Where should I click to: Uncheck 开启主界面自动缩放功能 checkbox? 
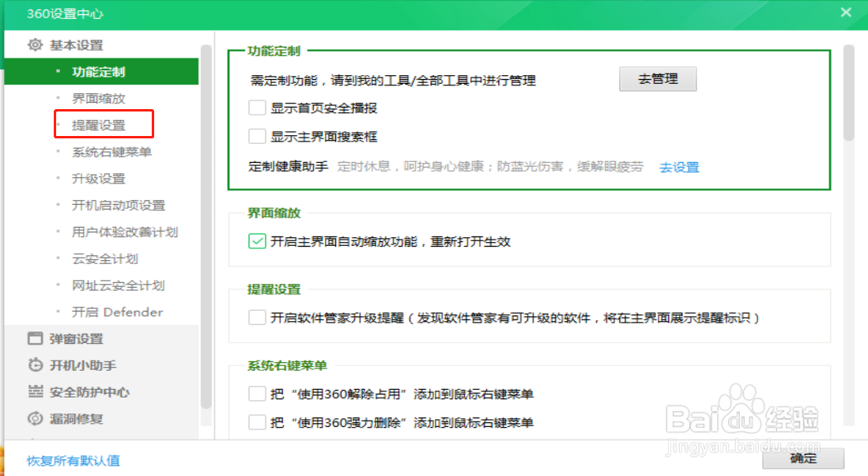click(x=257, y=241)
